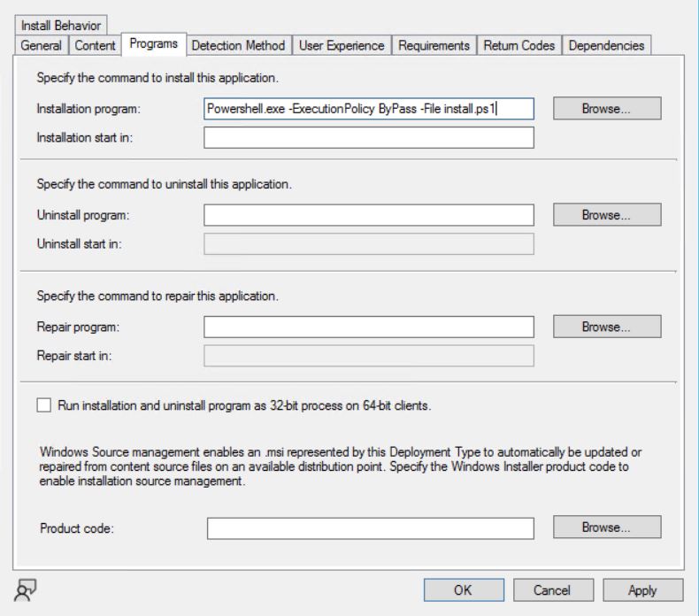The image size is (699, 616).
Task: Browse for the product code
Action: [x=606, y=527]
